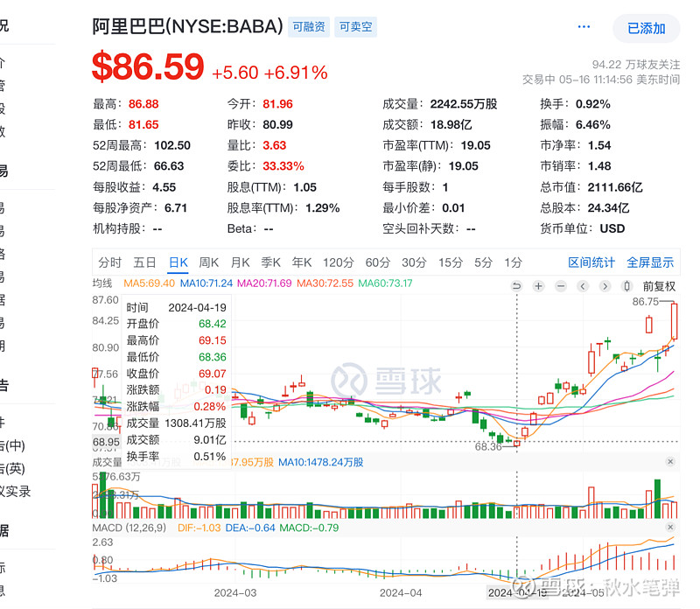Switch to the 30分 interval tab
The width and height of the screenshot is (700, 609).
point(414,262)
